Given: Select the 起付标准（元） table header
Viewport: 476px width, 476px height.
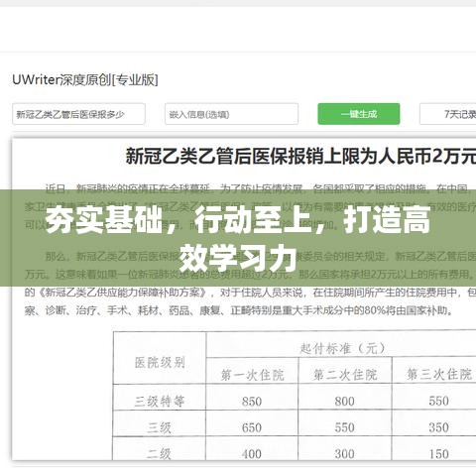Looking at the screenshot, I should (343, 348).
